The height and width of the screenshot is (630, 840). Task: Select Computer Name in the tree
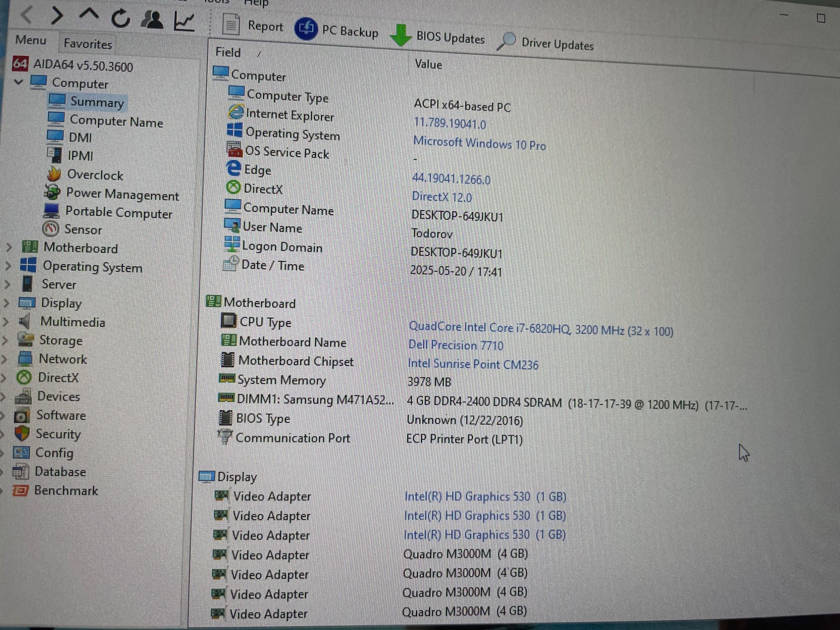point(105,121)
